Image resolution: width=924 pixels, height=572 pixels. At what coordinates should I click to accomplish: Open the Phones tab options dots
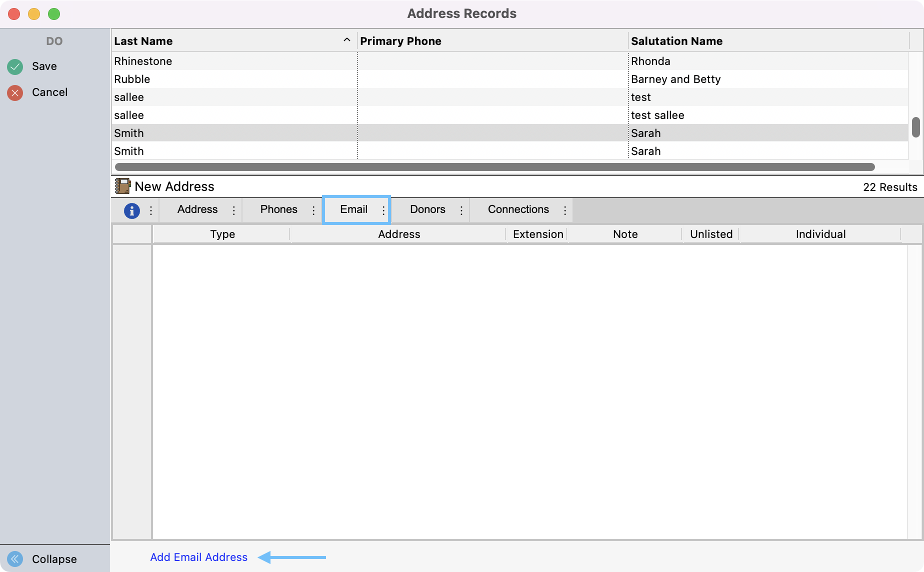point(313,210)
